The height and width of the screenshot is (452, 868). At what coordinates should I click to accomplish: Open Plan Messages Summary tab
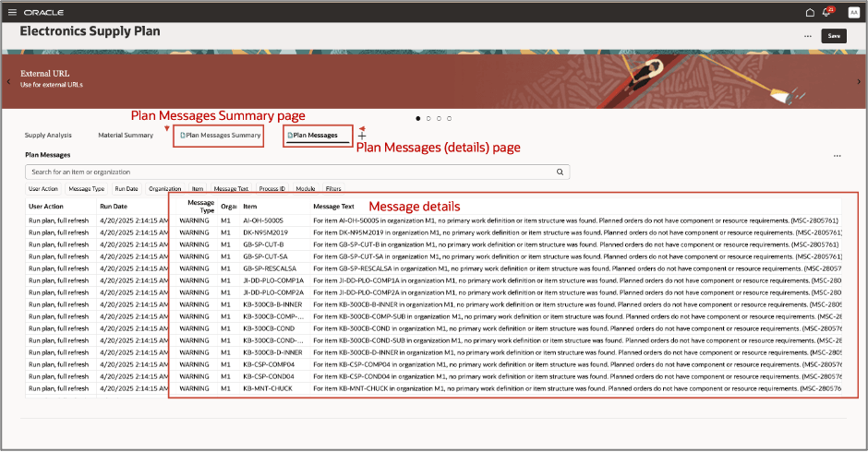(221, 135)
